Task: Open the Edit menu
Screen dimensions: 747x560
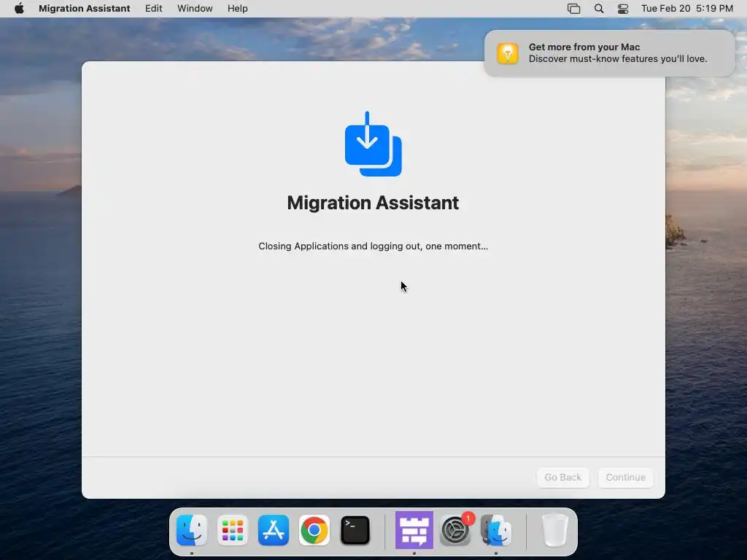Action: pyautogui.click(x=153, y=9)
